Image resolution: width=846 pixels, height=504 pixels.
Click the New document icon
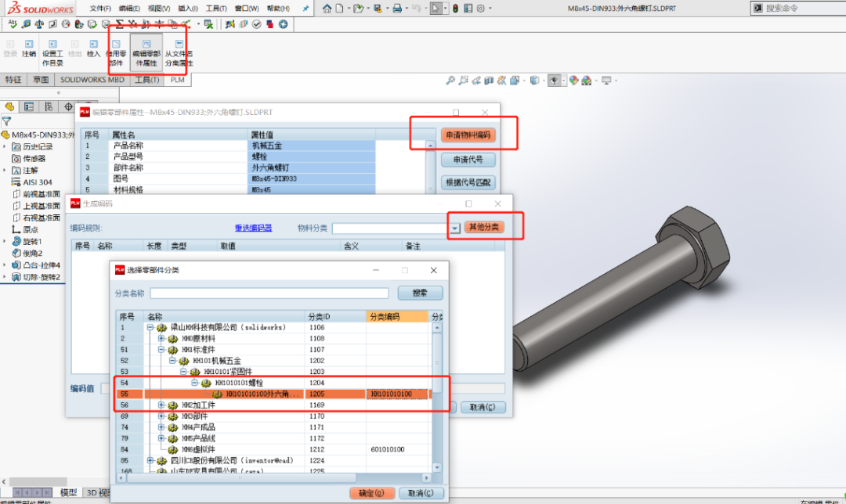[x=339, y=8]
